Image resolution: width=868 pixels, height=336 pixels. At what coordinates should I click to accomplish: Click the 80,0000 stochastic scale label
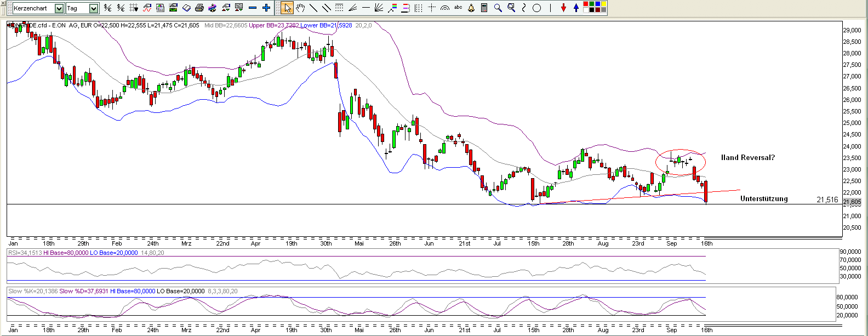pos(848,298)
